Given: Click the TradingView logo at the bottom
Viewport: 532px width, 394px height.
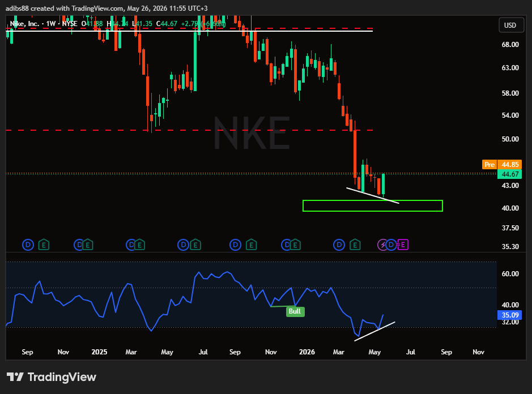Looking at the screenshot, I should coord(51,376).
